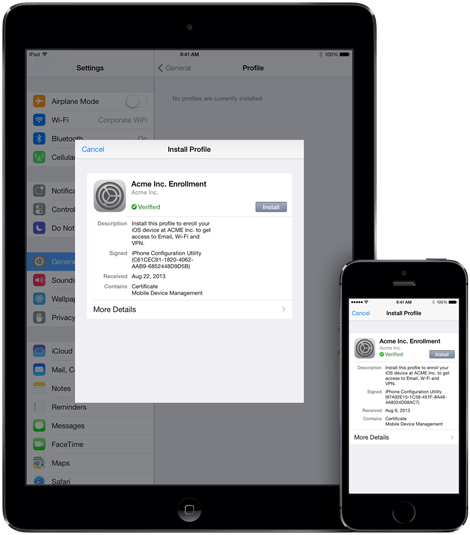Tap the Airplane Mode icon in Settings
The image size is (470, 535).
(39, 101)
